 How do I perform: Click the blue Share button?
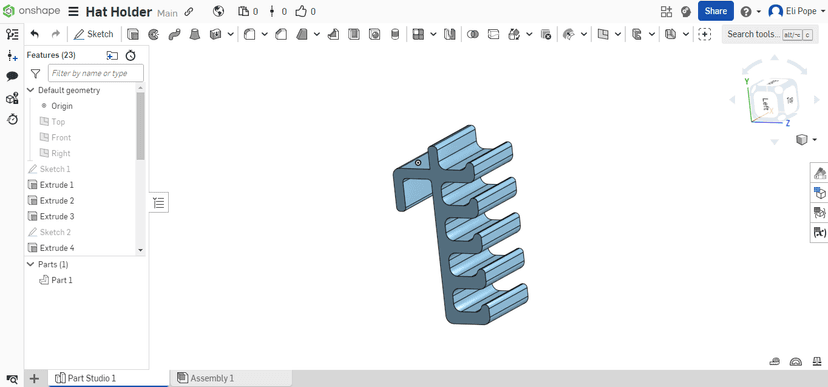tap(716, 11)
